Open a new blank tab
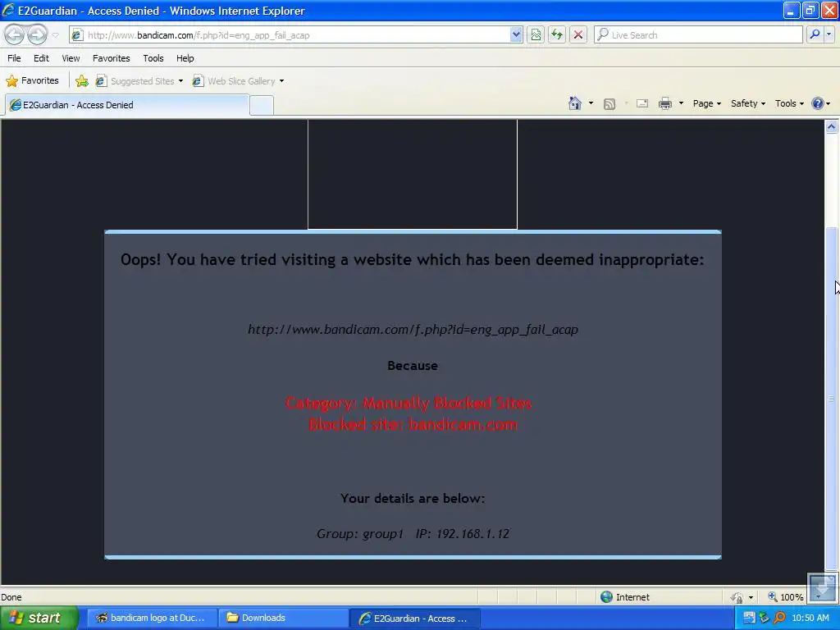 pyautogui.click(x=262, y=106)
